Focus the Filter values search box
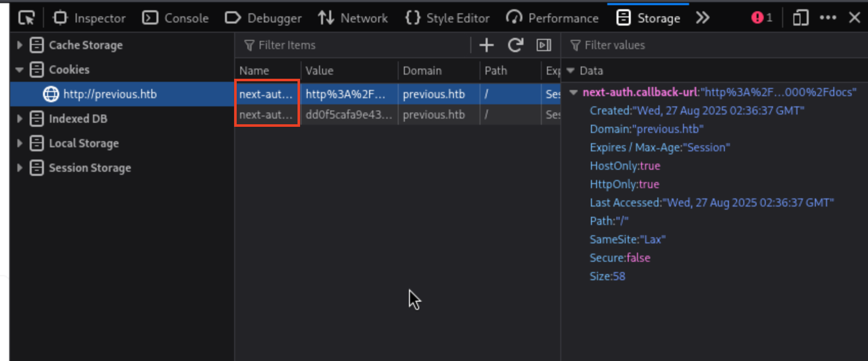Viewport: 868px width, 361px height. click(x=716, y=46)
